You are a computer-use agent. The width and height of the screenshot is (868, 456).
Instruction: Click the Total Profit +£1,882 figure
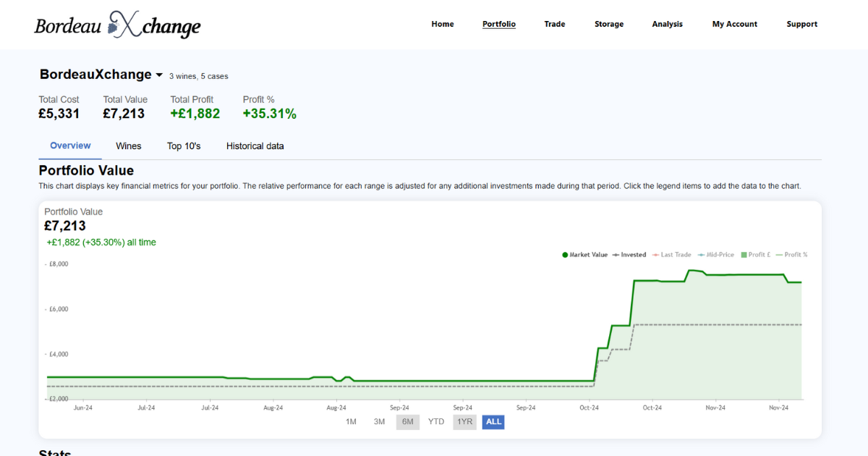[195, 114]
